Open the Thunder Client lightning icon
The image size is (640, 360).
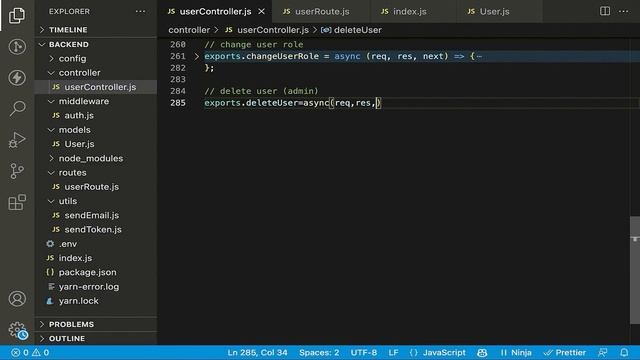point(17,78)
